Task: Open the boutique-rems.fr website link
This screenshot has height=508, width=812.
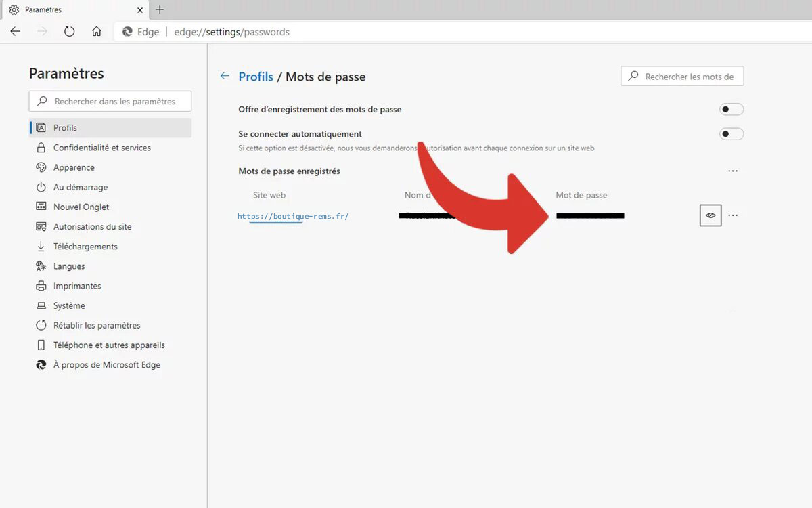Action: [292, 217]
